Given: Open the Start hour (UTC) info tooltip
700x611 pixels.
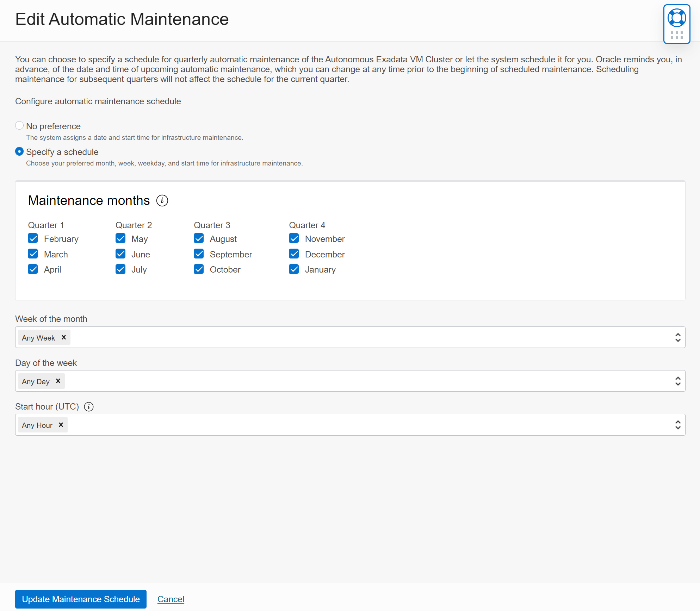Looking at the screenshot, I should [89, 407].
